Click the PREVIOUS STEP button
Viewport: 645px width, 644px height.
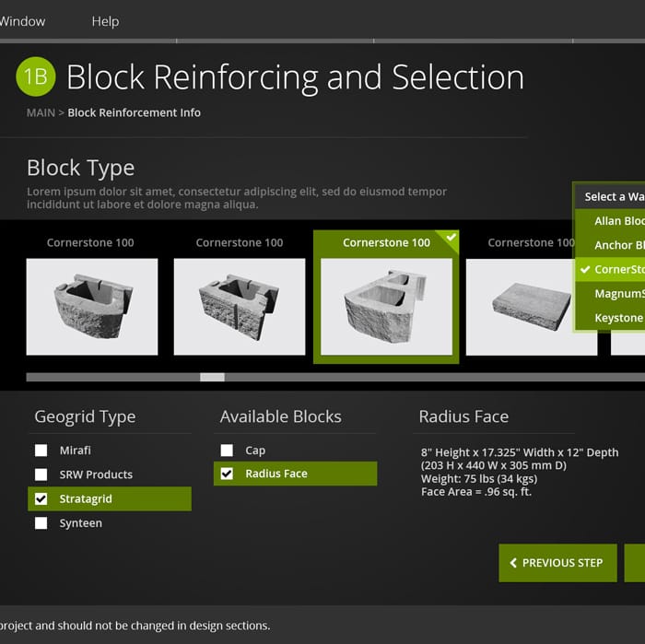tap(557, 563)
